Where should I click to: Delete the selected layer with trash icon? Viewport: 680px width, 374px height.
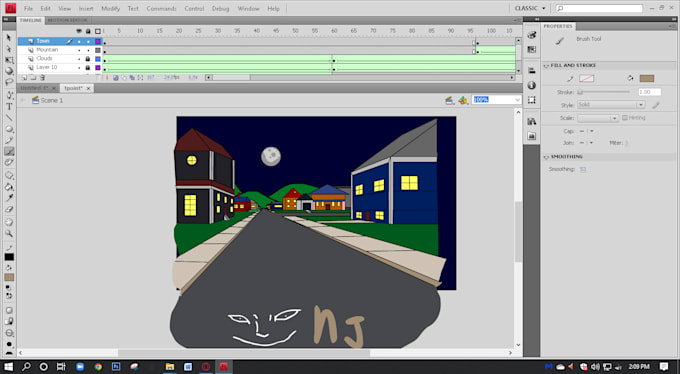point(42,78)
